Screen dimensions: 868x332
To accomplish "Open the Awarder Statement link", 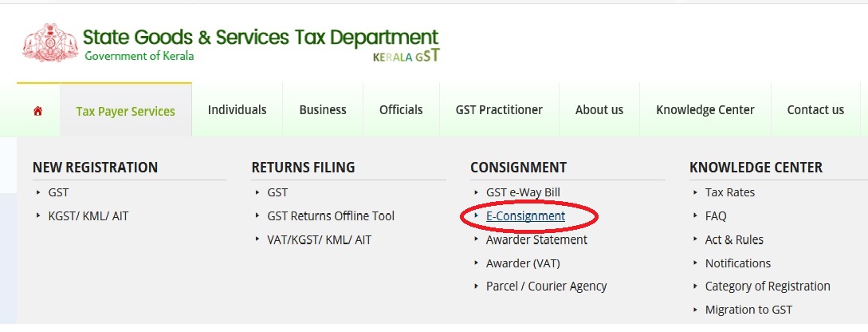I will (x=536, y=239).
